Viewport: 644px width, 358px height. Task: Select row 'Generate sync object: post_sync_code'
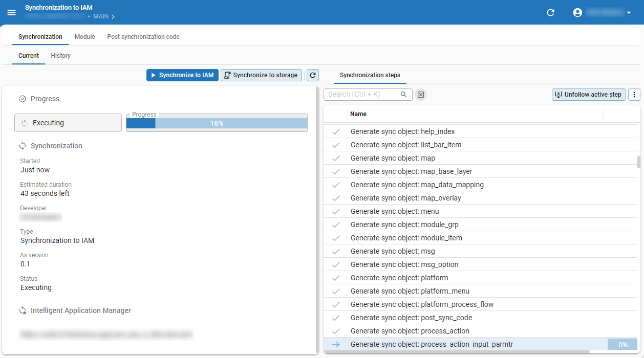(x=481, y=318)
